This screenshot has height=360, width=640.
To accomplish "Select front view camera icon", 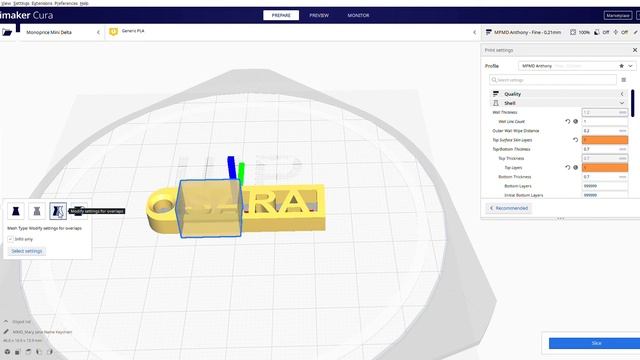I will (18, 351).
